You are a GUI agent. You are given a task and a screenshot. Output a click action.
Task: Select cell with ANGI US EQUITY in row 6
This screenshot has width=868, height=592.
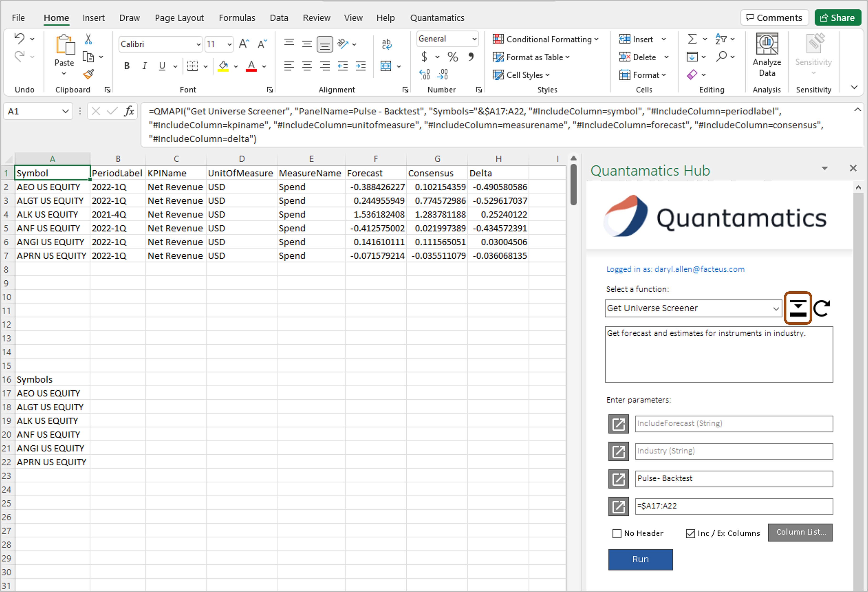coord(52,242)
